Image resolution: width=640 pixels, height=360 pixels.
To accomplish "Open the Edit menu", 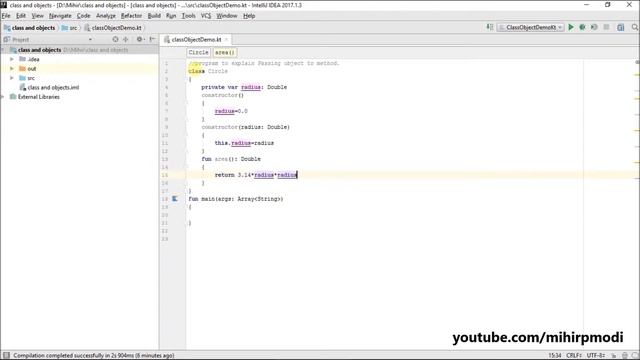I will click(x=21, y=16).
